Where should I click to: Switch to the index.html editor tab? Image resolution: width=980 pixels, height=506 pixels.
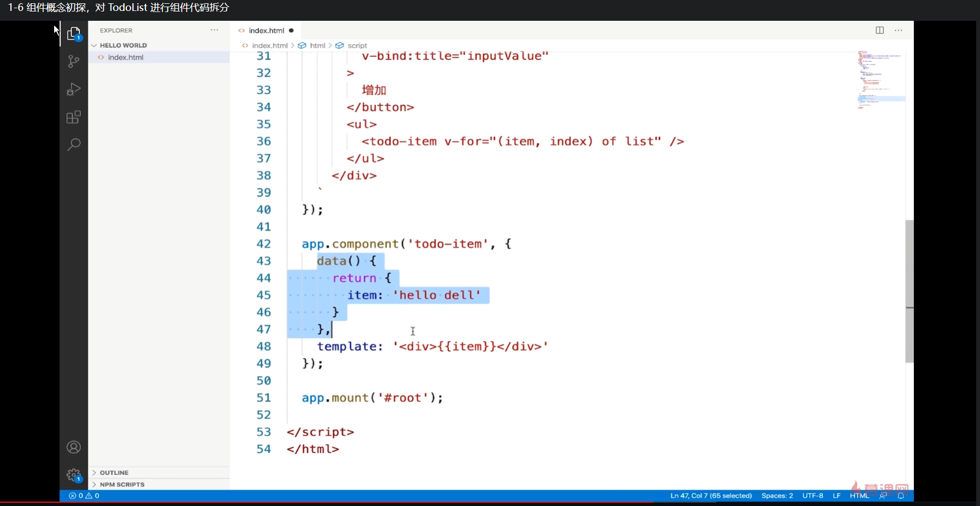266,31
